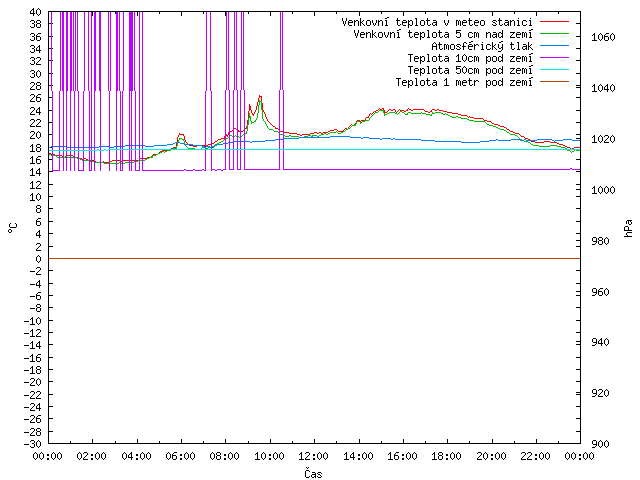Click the pressure value '980'
Screen dimensions: 640x480
(x=600, y=241)
